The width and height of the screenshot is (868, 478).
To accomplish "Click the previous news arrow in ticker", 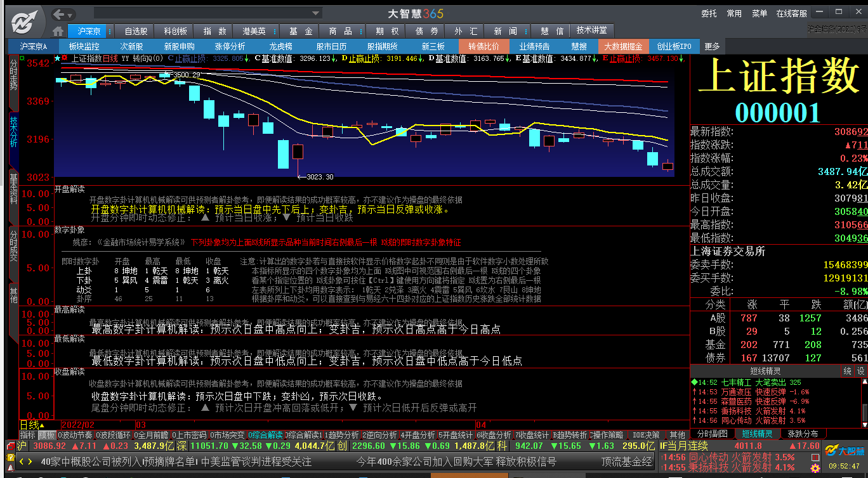I will (21, 462).
